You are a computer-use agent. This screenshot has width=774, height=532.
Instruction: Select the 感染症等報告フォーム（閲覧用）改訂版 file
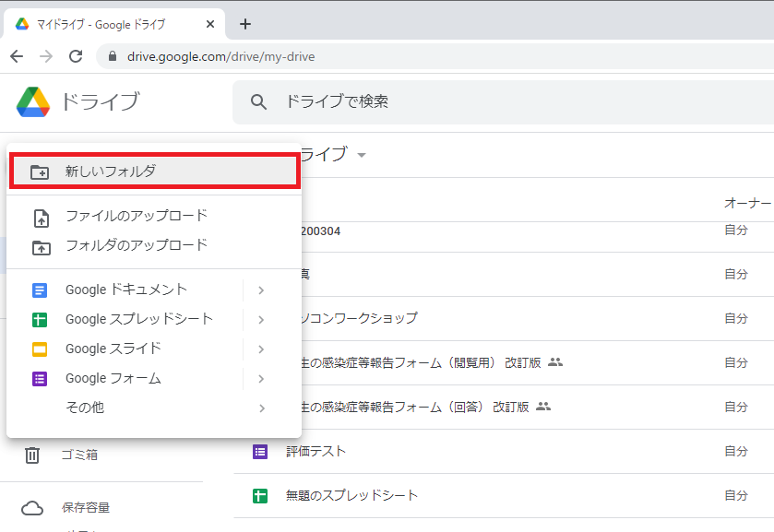[538, 363]
